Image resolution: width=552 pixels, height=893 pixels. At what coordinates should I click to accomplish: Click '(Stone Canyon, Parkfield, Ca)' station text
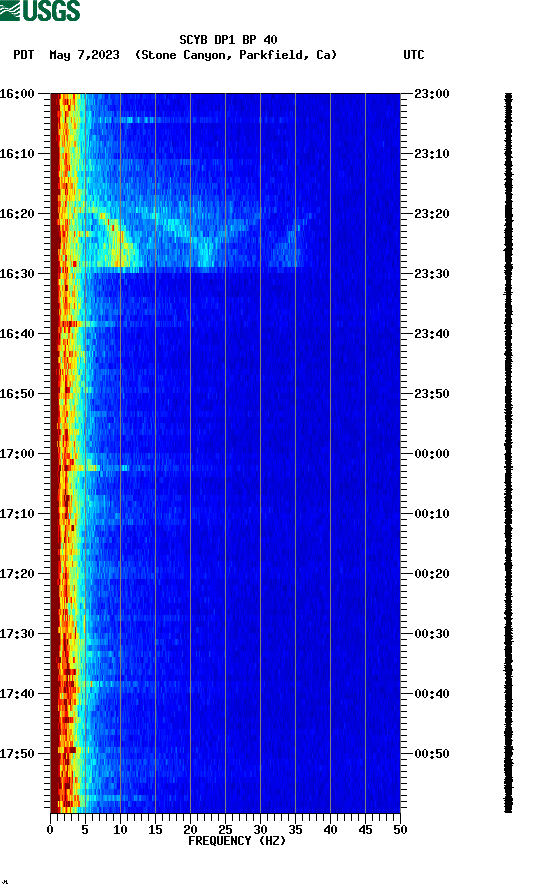pos(236,55)
